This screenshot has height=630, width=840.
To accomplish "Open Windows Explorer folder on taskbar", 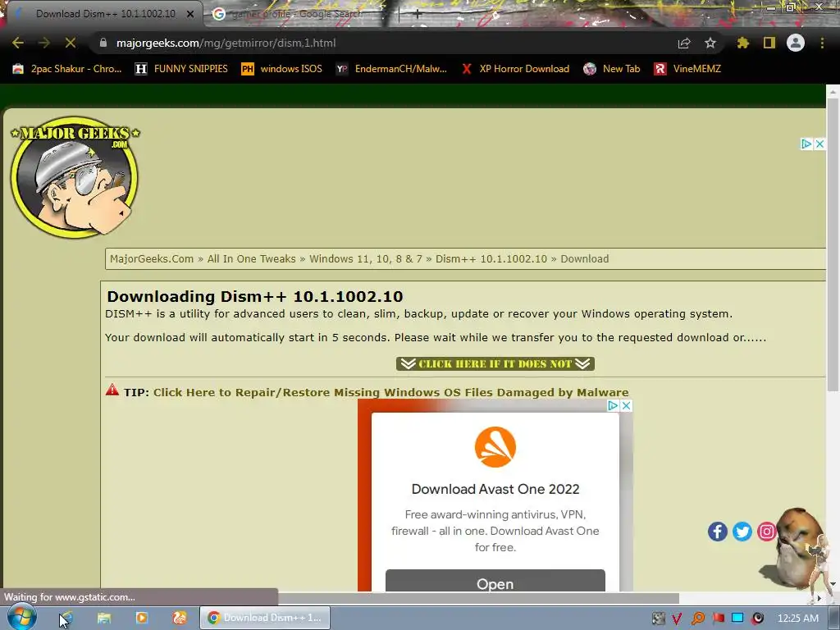I will [x=104, y=618].
